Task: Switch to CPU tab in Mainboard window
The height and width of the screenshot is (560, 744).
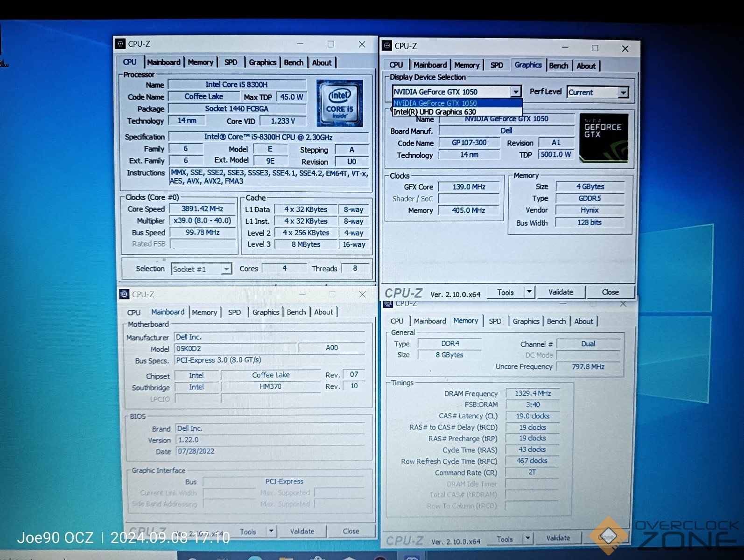Action: pos(134,313)
